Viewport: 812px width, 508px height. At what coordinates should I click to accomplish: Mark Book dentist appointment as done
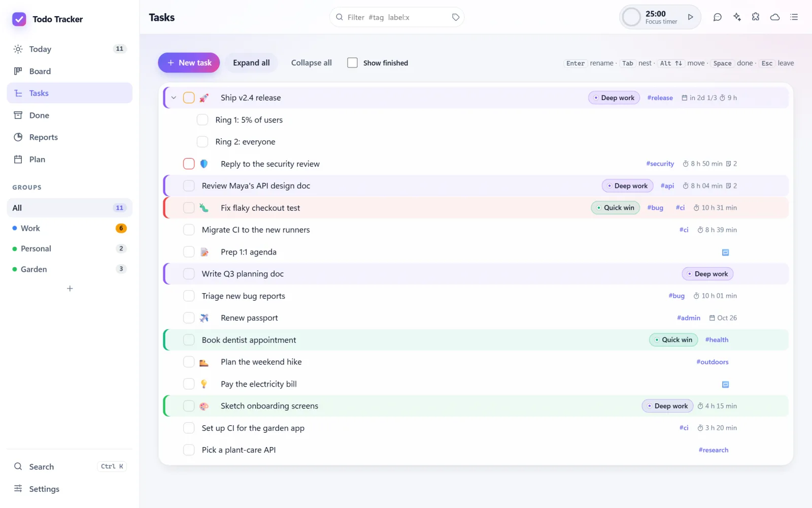[x=189, y=340]
